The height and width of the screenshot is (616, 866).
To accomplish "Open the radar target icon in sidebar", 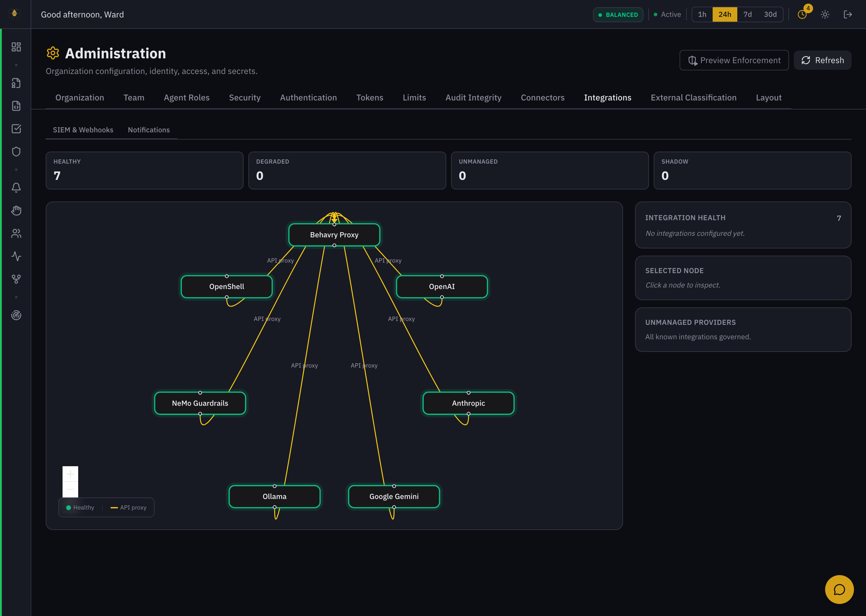I will [16, 315].
